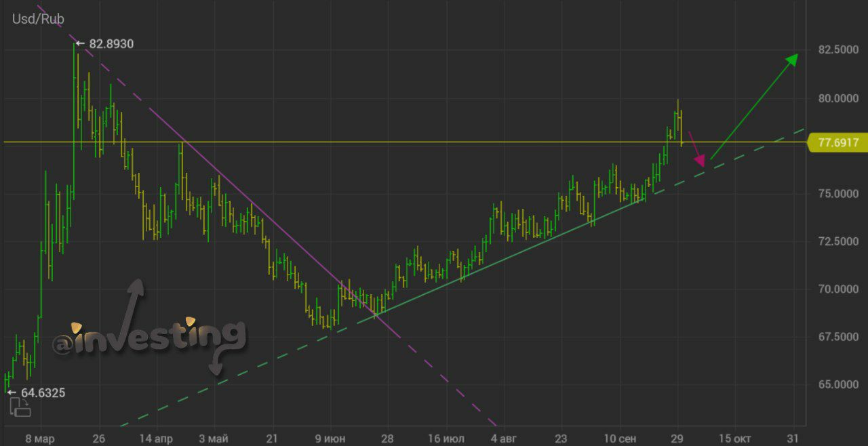Click the 15 окт date label
Image resolution: width=868 pixels, height=446 pixels.
point(736,439)
